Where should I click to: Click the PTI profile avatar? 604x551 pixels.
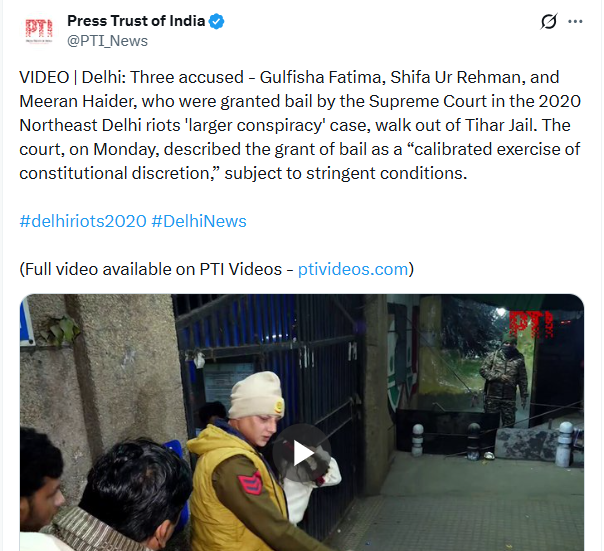pos(39,31)
